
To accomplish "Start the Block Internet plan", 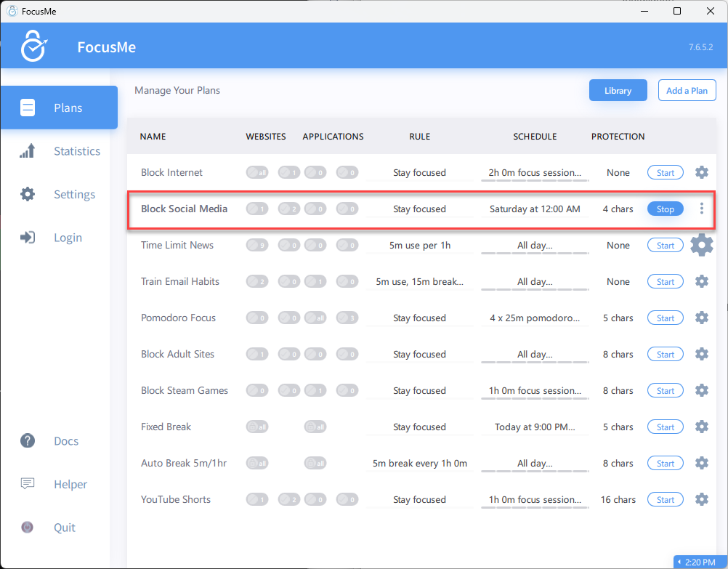I will click(666, 172).
